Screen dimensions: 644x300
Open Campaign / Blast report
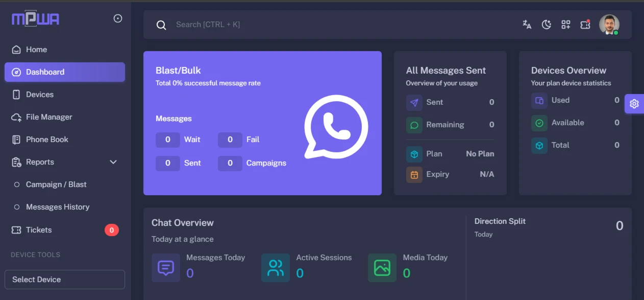[x=56, y=184]
